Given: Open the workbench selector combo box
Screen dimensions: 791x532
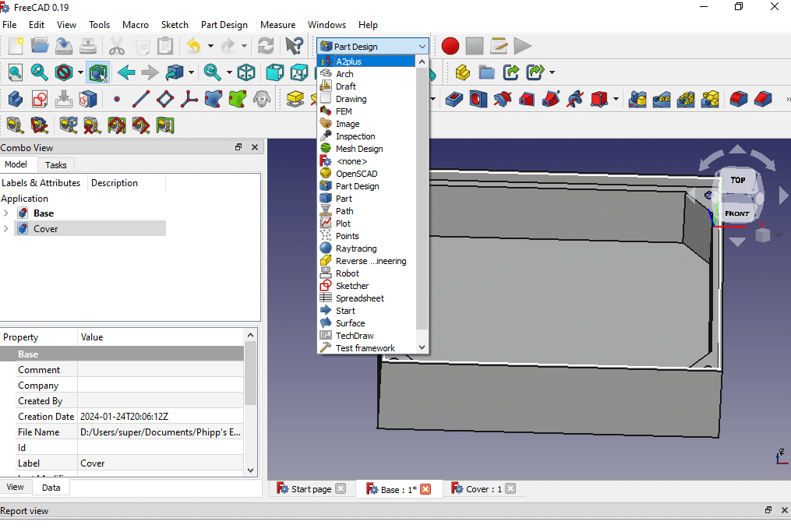Looking at the screenshot, I should point(373,47).
